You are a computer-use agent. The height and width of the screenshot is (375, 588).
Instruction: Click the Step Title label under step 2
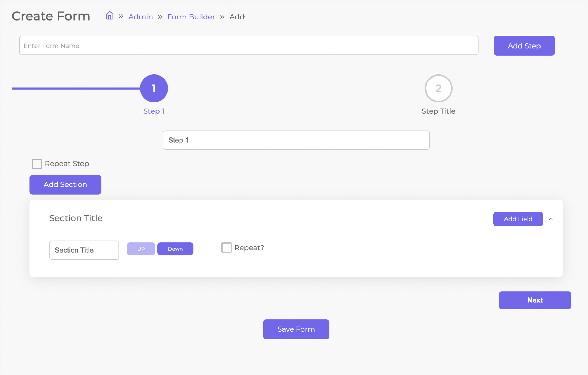click(438, 111)
